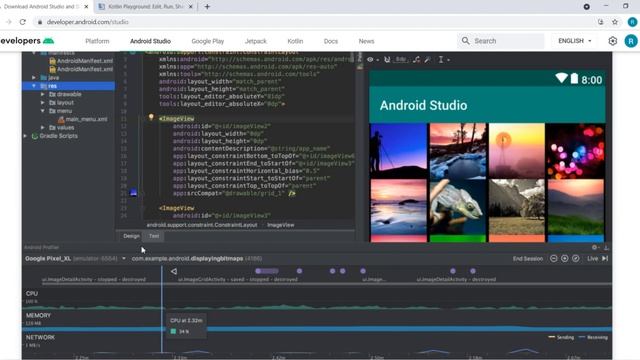The image size is (640, 360).
Task: Open the News nav item
Action: (367, 41)
